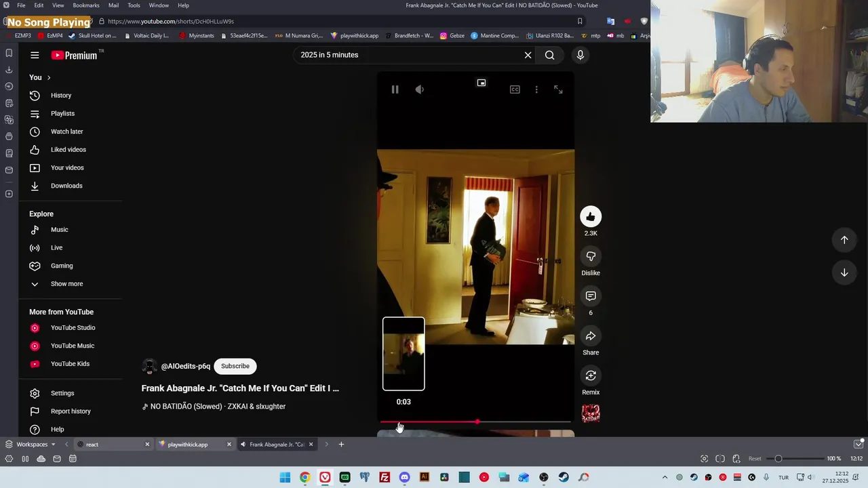The image size is (868, 488).
Task: Open the Myinstants bookmark
Action: pos(197,36)
